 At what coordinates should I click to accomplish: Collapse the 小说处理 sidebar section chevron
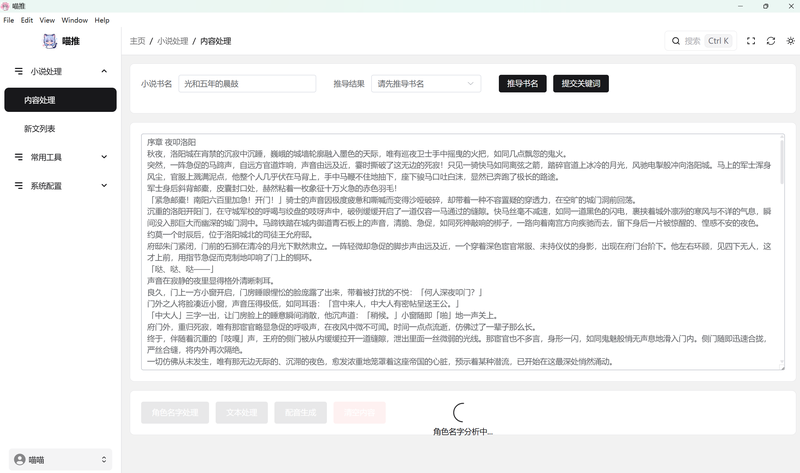tap(104, 72)
